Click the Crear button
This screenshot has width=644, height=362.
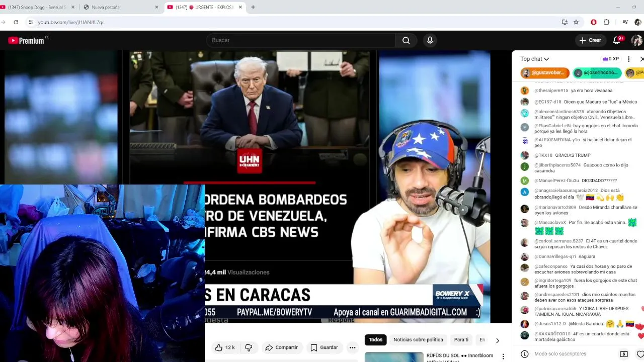[x=590, y=40]
